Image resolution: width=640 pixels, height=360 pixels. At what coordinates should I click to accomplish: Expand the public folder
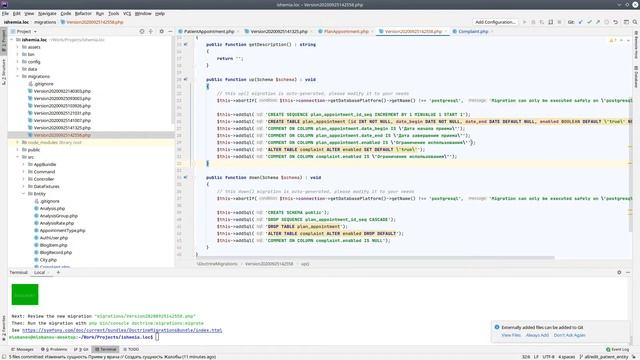(18, 150)
